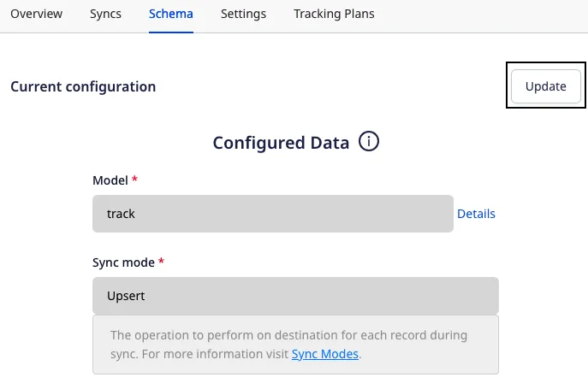Click the sync operation description text
The height and width of the screenshot is (383, 588).
click(x=288, y=345)
